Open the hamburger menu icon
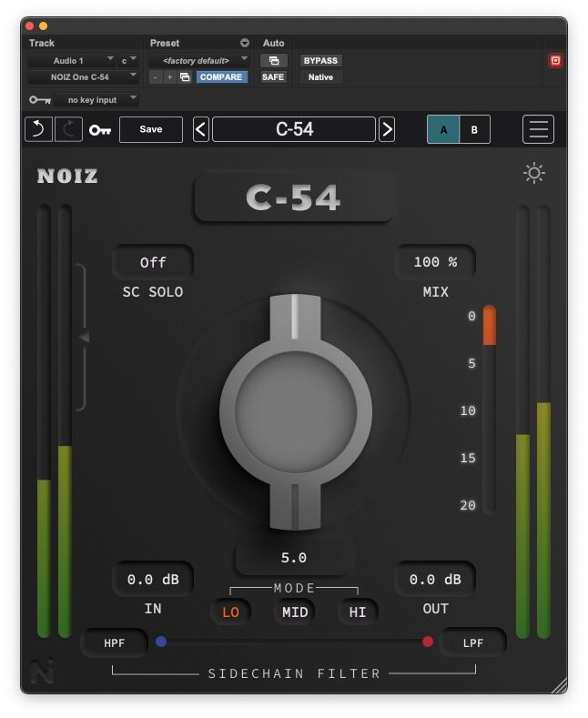 click(x=538, y=129)
